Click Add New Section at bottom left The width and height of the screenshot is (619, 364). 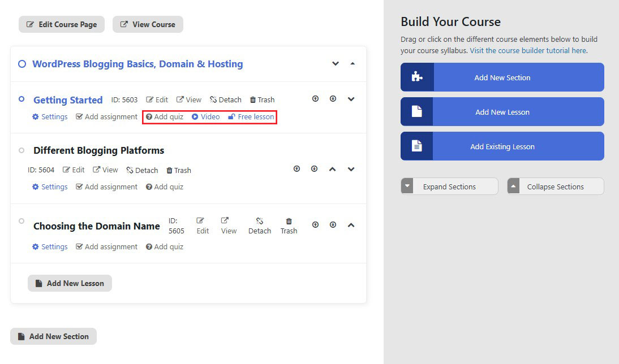coord(53,336)
